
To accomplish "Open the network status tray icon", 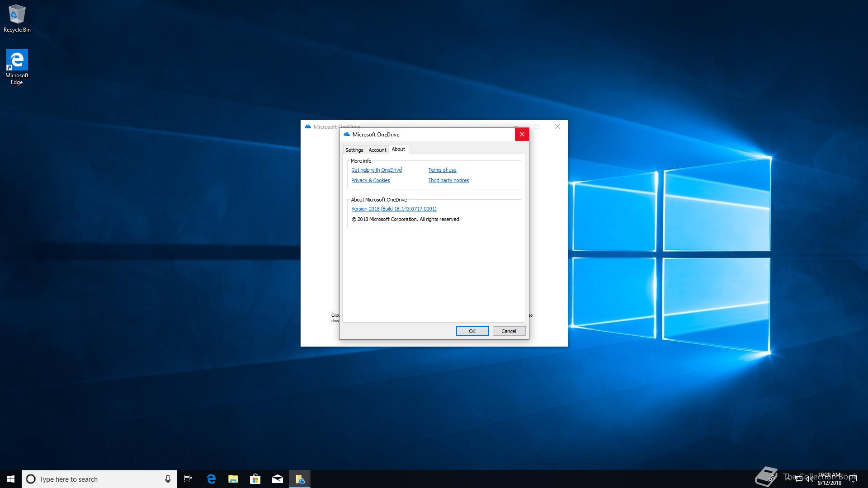I will [799, 479].
